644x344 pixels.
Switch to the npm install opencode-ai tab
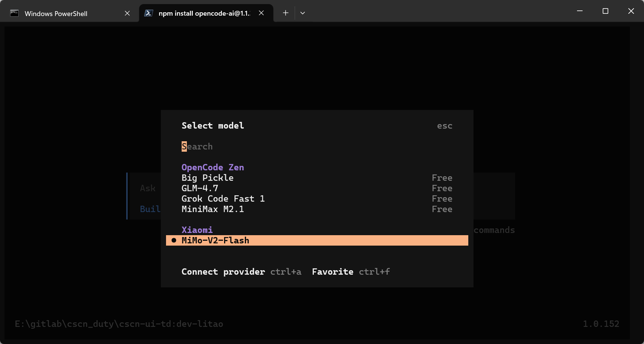click(204, 13)
